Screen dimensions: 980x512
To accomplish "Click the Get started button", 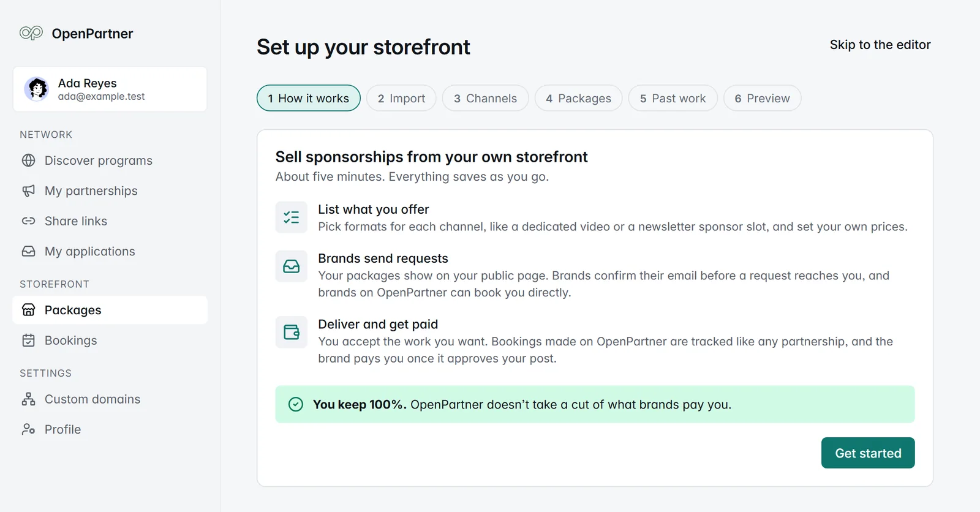I will [868, 453].
